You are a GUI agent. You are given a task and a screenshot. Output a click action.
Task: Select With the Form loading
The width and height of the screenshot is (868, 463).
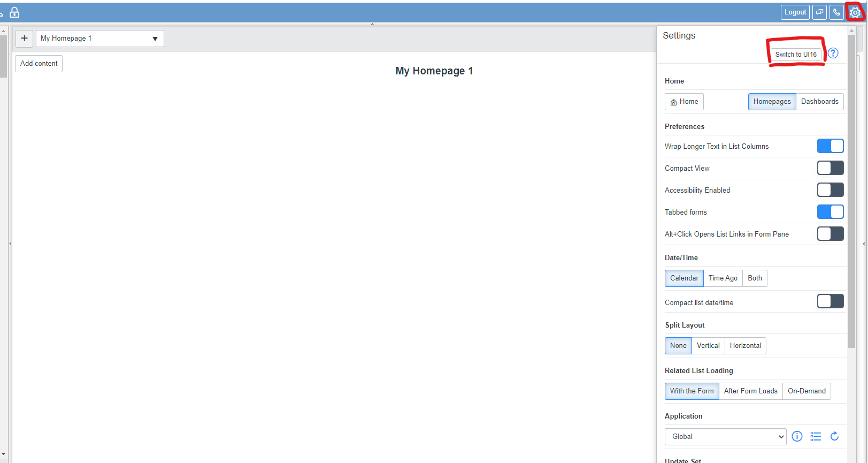click(x=692, y=391)
